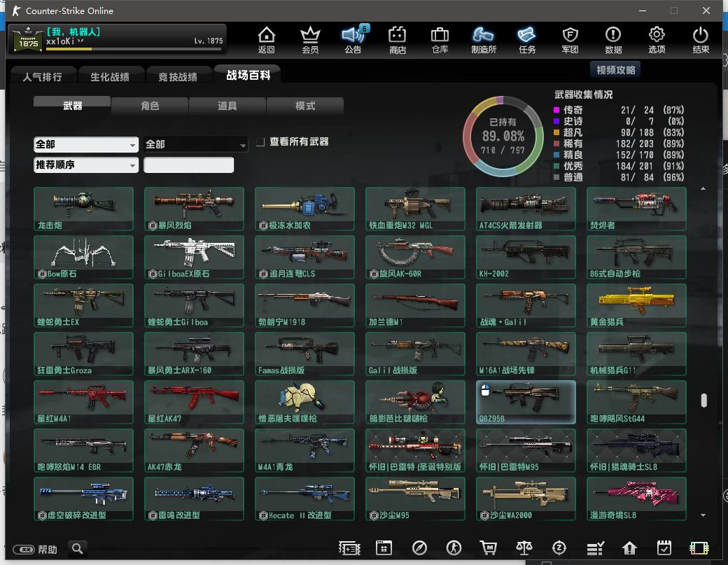This screenshot has height=565, width=728.
Task: Click the rank 1875 badge emblem
Action: pos(28,39)
